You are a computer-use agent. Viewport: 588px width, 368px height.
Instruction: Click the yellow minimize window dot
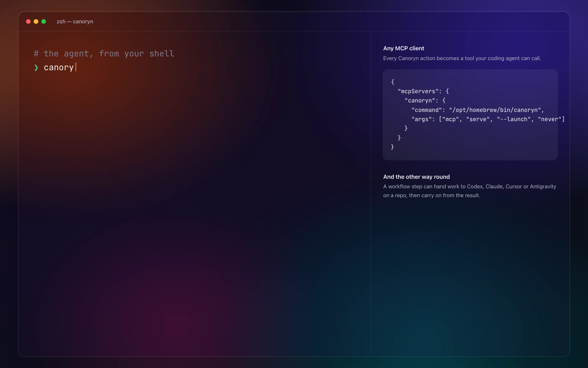[36, 21]
